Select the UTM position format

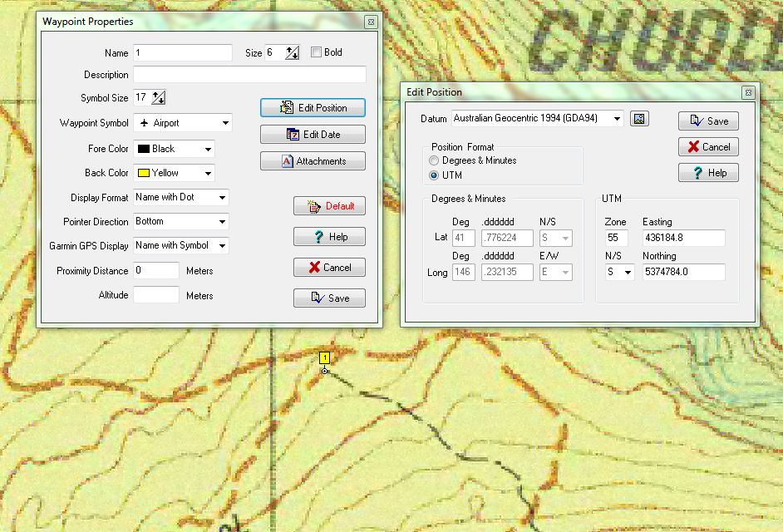(433, 175)
